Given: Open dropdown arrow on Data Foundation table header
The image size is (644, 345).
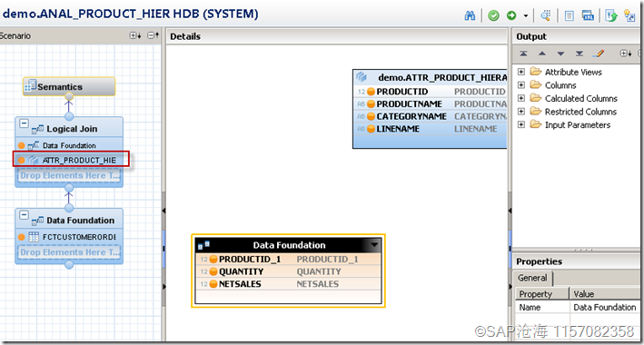Looking at the screenshot, I should pyautogui.click(x=374, y=245).
